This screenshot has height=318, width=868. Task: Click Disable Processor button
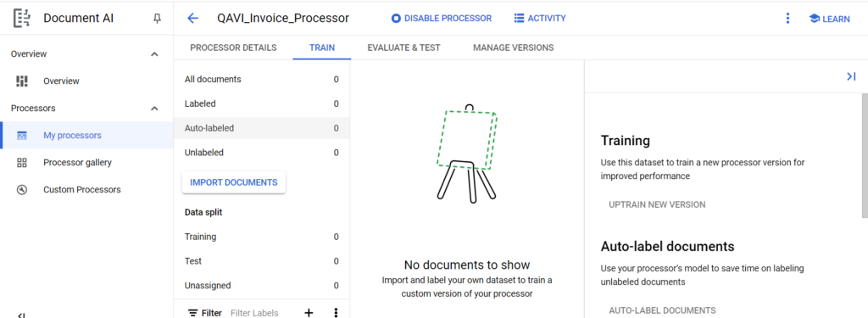[441, 19]
